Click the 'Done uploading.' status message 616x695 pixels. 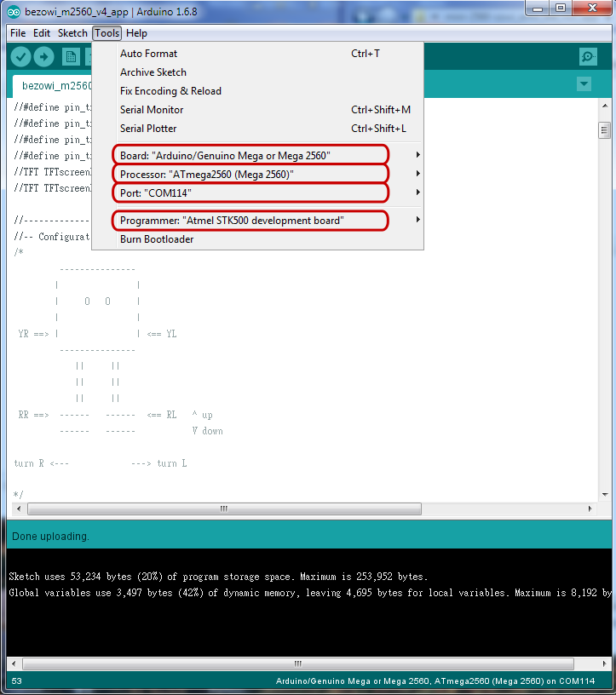(x=50, y=537)
